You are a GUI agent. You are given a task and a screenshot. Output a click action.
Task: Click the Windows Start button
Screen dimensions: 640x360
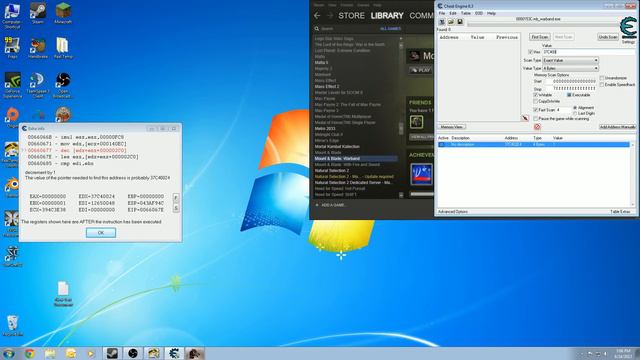[x=9, y=353]
